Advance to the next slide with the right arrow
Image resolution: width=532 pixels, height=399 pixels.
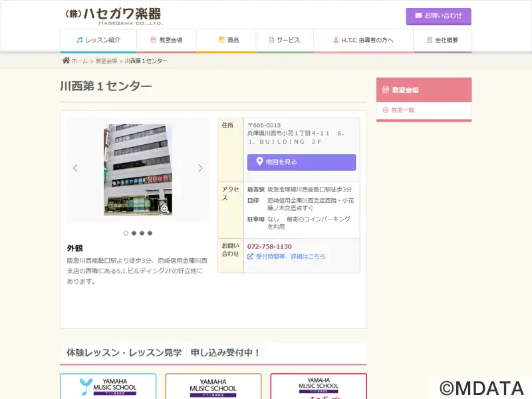pyautogui.click(x=200, y=168)
